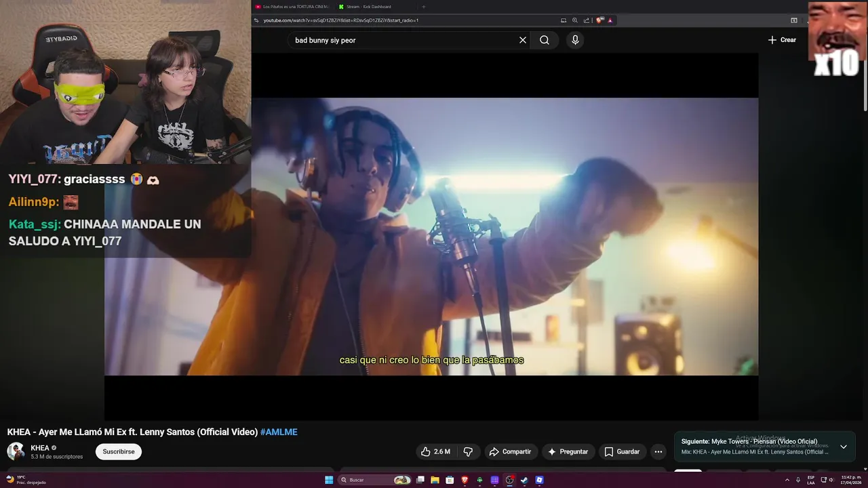
Task: Click the #AMLME hashtag link
Action: [279, 432]
